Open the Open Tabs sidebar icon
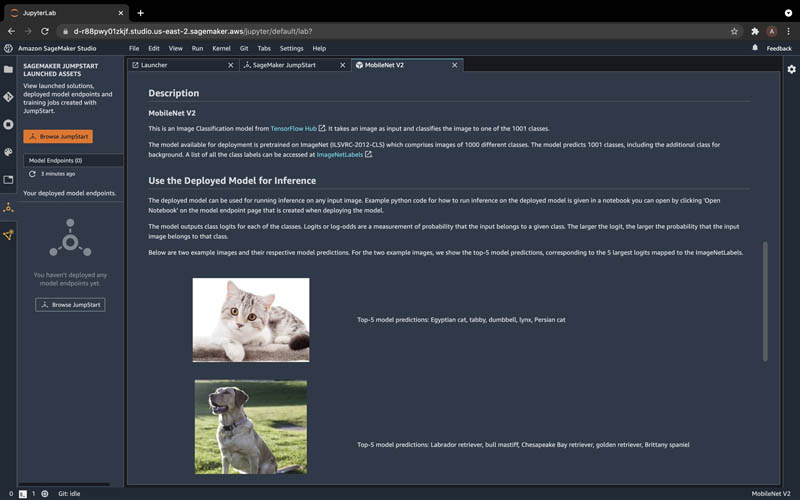 click(8, 180)
